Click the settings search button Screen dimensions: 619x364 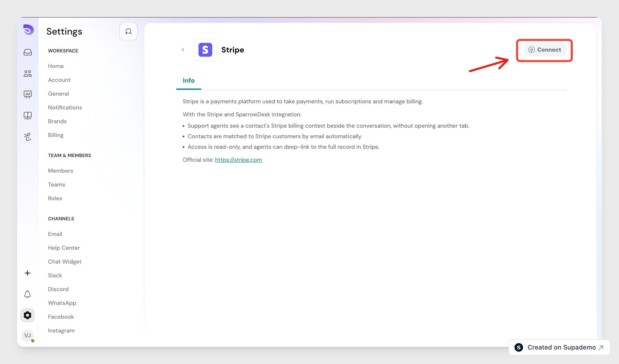tap(128, 31)
